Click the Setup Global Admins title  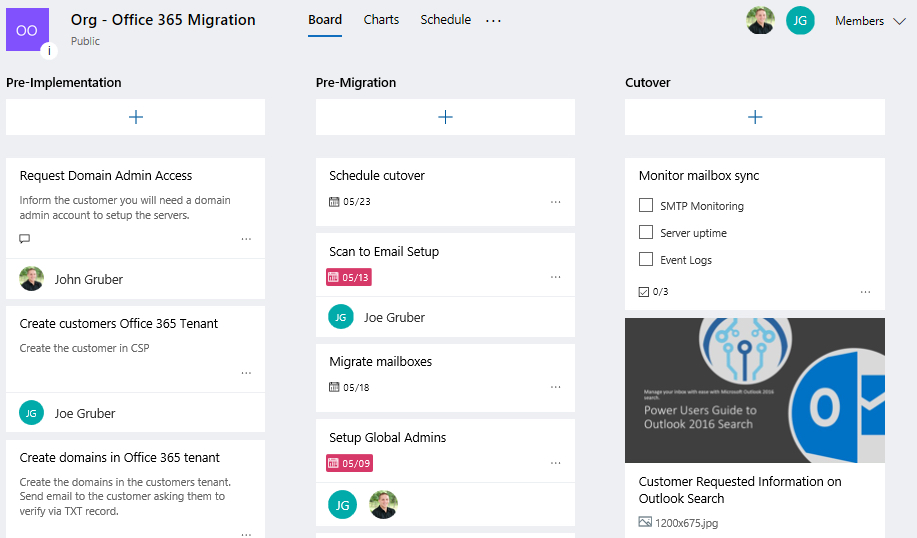click(387, 437)
